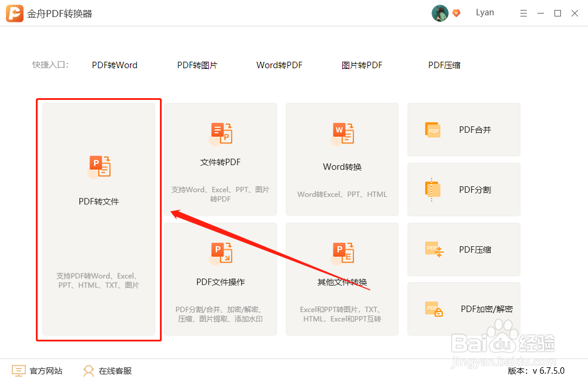
Task: Close the converter window
Action: click(574, 14)
